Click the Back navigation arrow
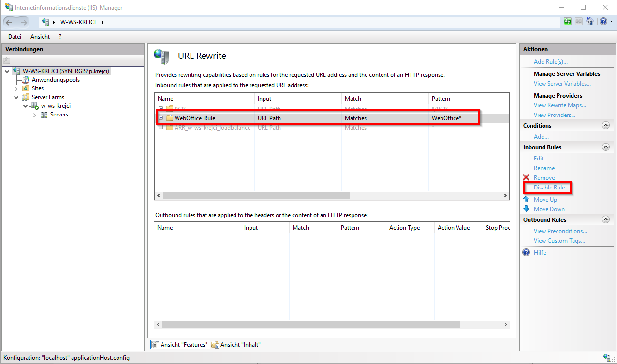 click(9, 21)
